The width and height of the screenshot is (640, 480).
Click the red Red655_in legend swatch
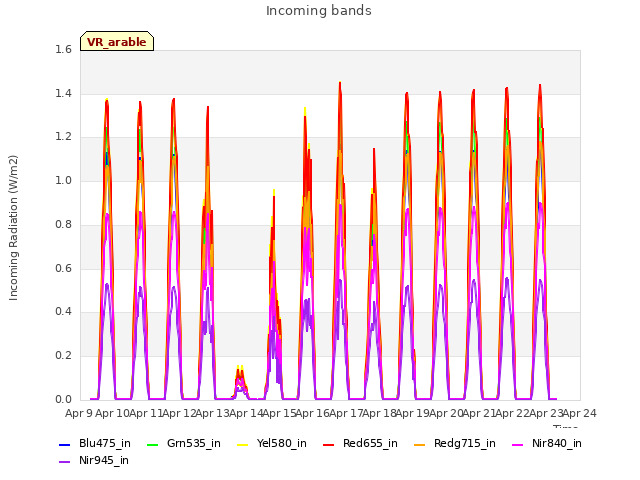[329, 444]
